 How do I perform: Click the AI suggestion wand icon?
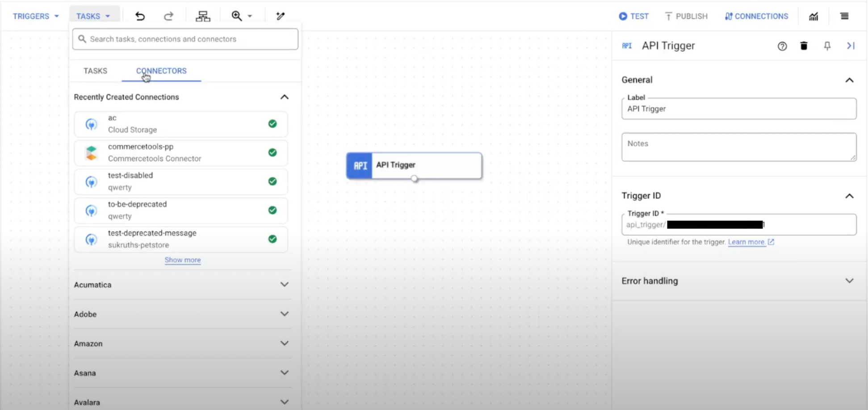click(280, 16)
